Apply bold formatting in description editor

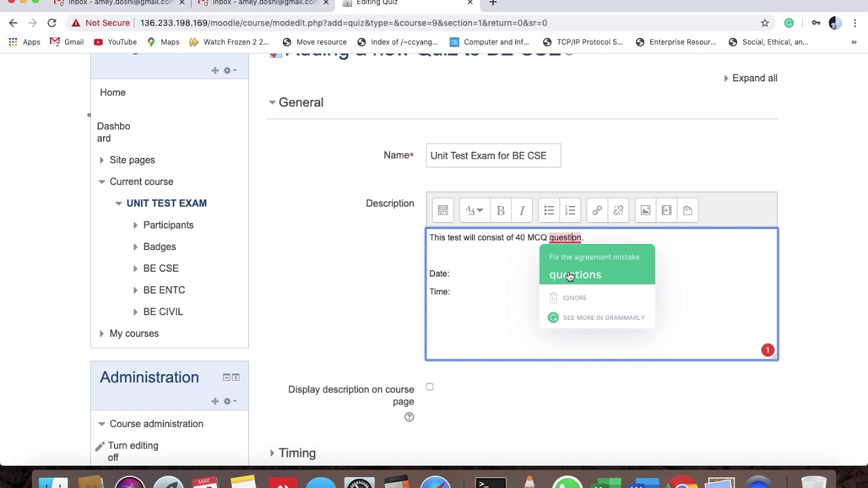[500, 210]
